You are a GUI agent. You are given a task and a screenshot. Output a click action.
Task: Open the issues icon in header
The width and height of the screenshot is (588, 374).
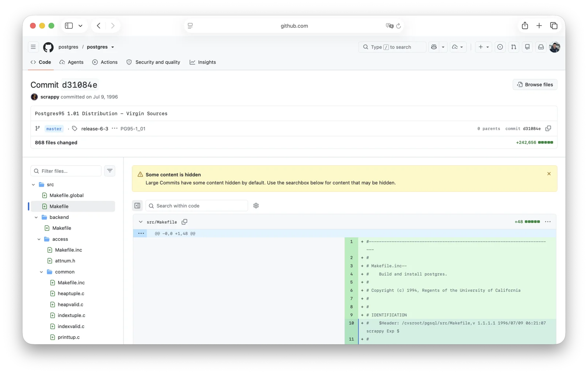coord(500,47)
